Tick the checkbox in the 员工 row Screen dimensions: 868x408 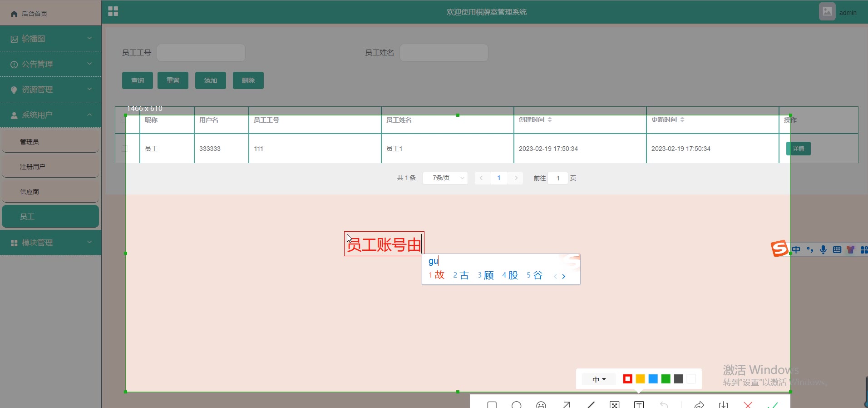125,149
